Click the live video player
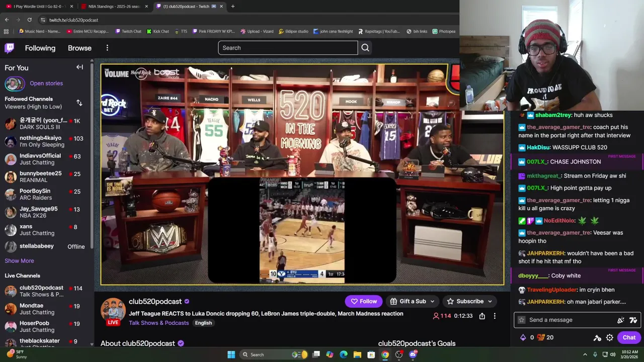Viewport: 644px width, 362px height. pyautogui.click(x=302, y=174)
